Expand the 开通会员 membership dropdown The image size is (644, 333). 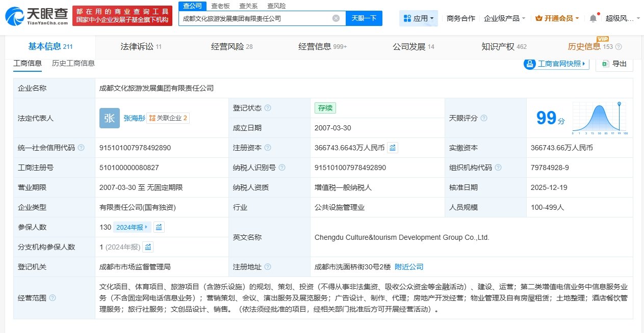pyautogui.click(x=557, y=18)
